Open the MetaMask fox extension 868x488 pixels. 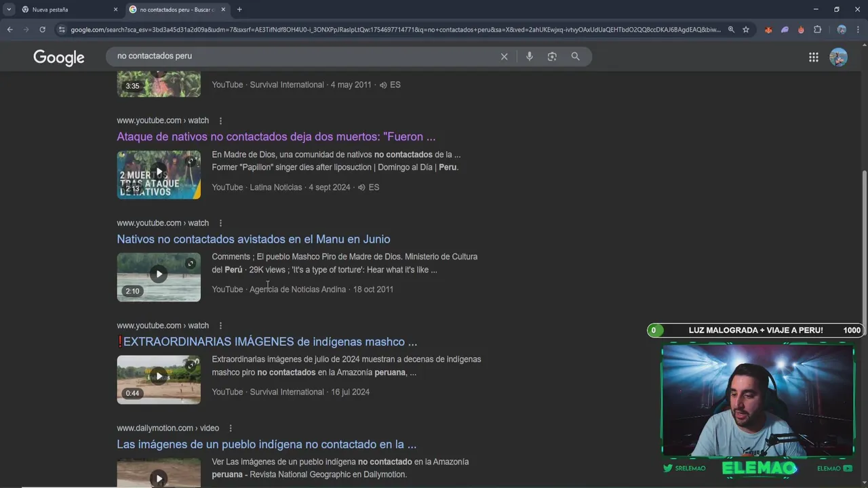[768, 30]
